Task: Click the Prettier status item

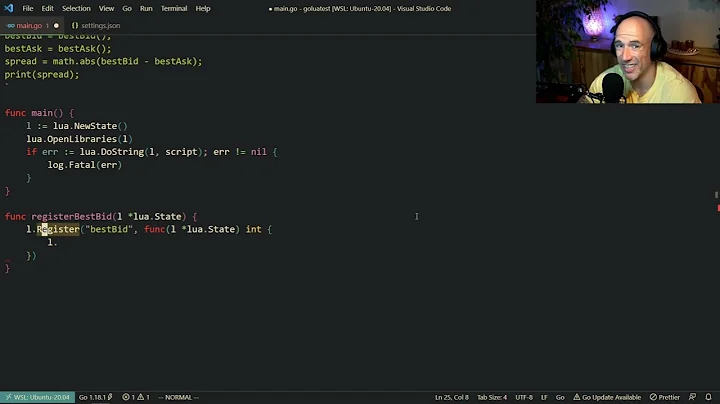Action: 664,397
